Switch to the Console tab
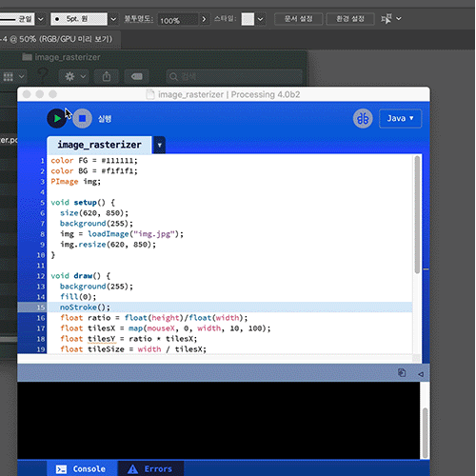Viewport: 476px width, 476px height. 82,468
